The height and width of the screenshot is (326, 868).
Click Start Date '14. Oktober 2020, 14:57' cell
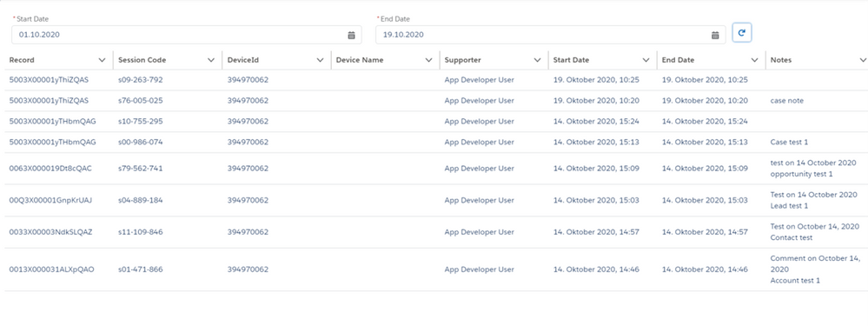(x=596, y=232)
